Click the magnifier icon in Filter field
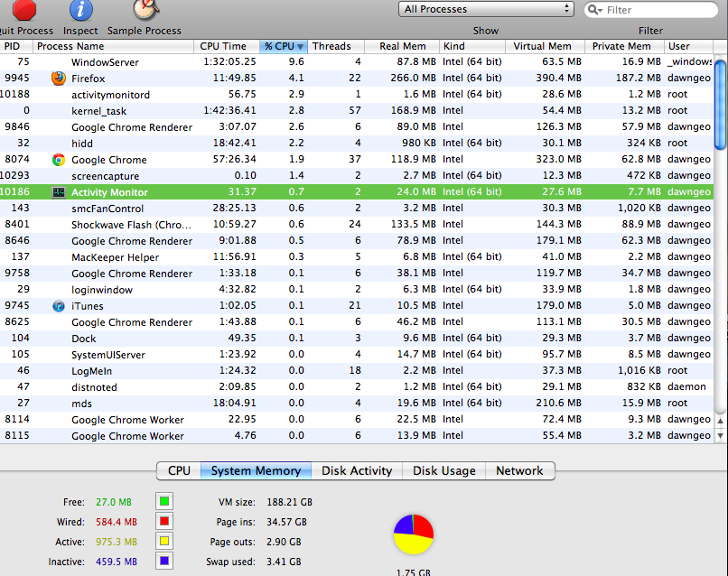 pyautogui.click(x=594, y=10)
